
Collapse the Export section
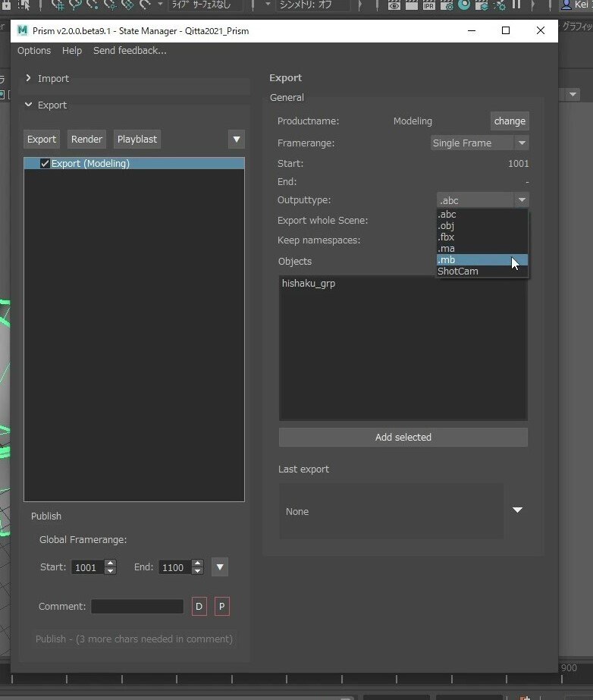click(x=29, y=105)
